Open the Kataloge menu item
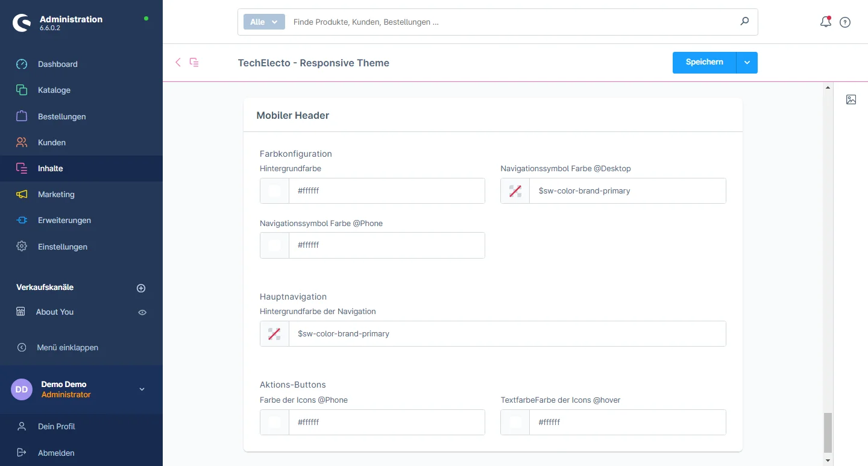 click(x=54, y=90)
